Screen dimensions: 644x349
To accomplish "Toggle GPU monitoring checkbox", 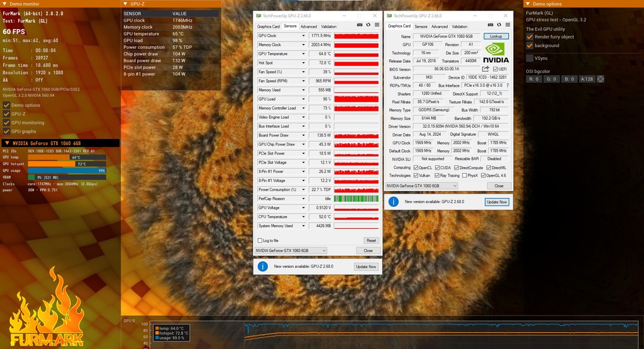I will tap(6, 123).
